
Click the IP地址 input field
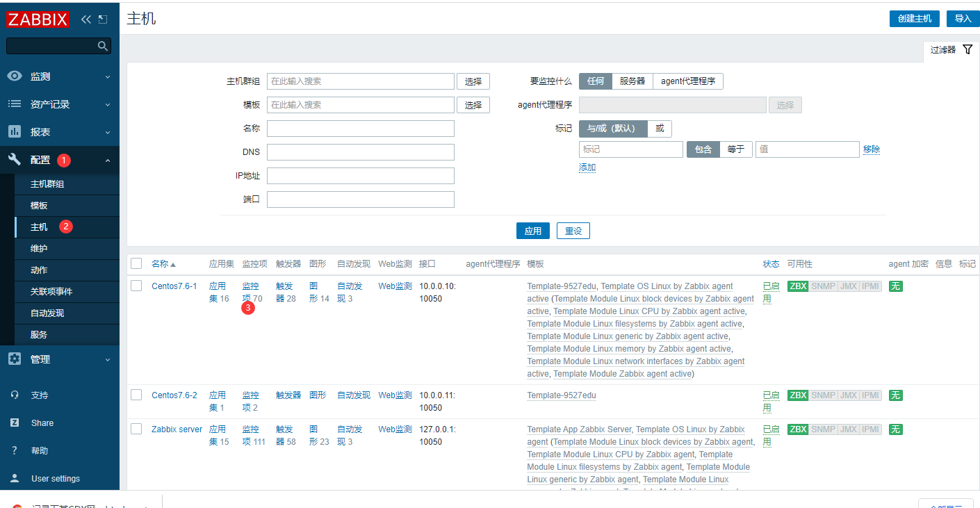(361, 176)
